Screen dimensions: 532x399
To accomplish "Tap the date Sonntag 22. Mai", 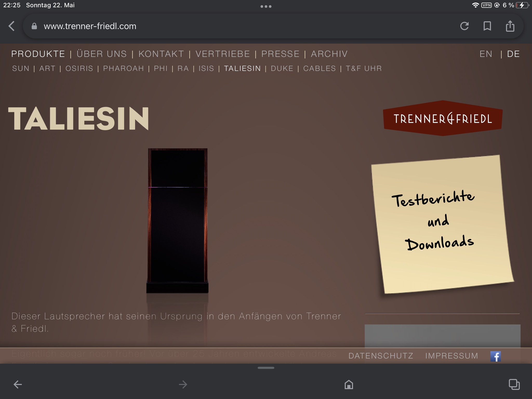I will (50, 5).
